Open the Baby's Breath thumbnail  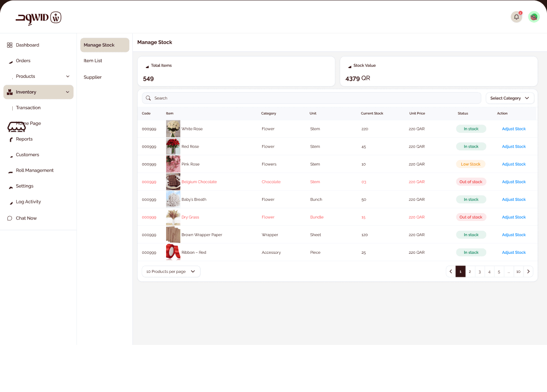click(173, 199)
